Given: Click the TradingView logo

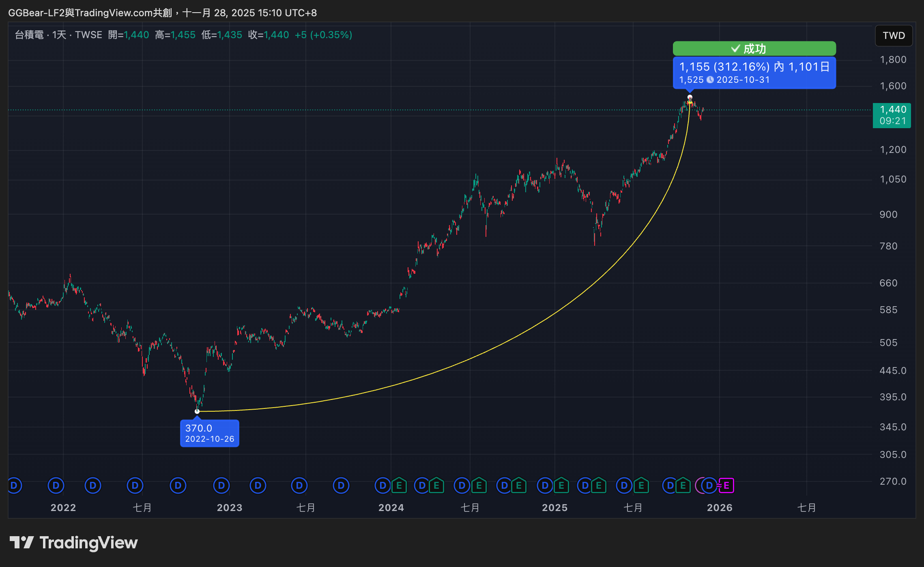Looking at the screenshot, I should [74, 543].
